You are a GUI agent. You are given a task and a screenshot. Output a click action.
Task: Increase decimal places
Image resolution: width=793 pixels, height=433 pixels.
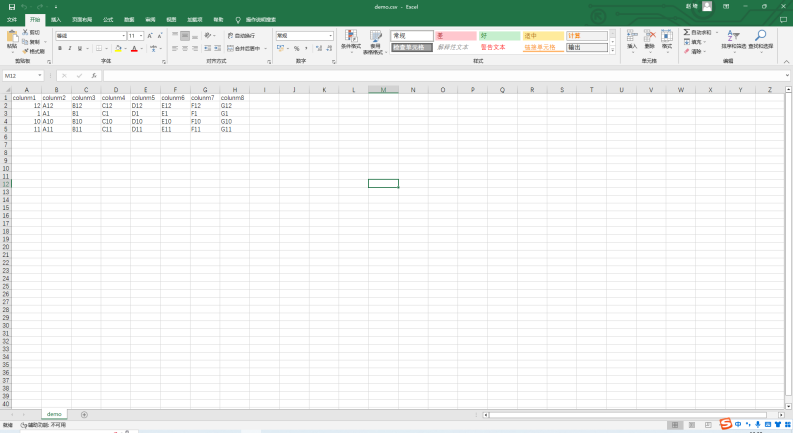tap(319, 49)
